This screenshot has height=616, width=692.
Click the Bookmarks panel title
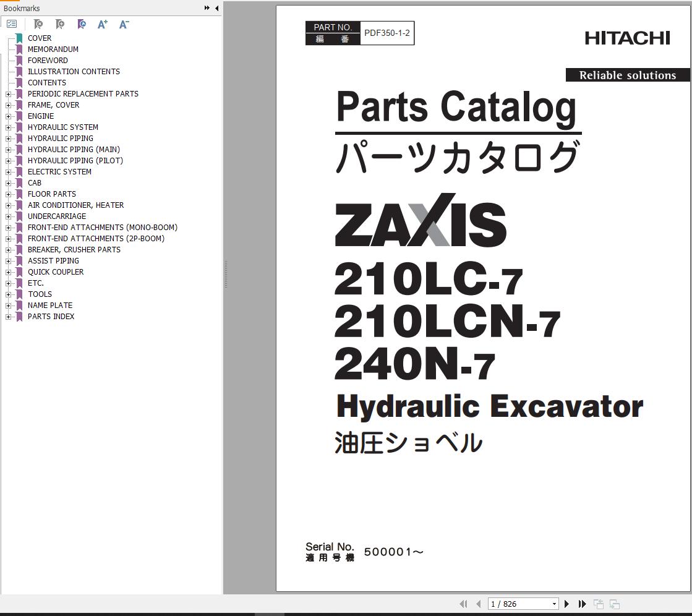click(x=22, y=9)
